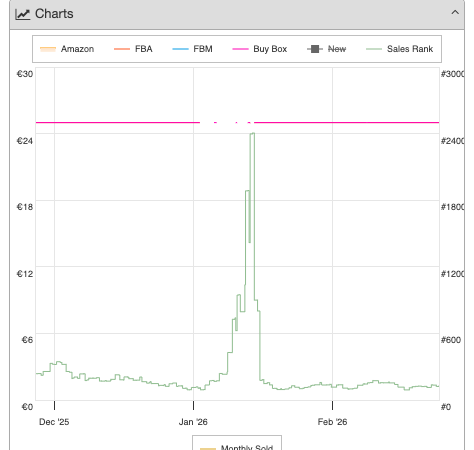Click the €30 price axis label
This screenshot has width=474, height=450.
pyautogui.click(x=25, y=74)
